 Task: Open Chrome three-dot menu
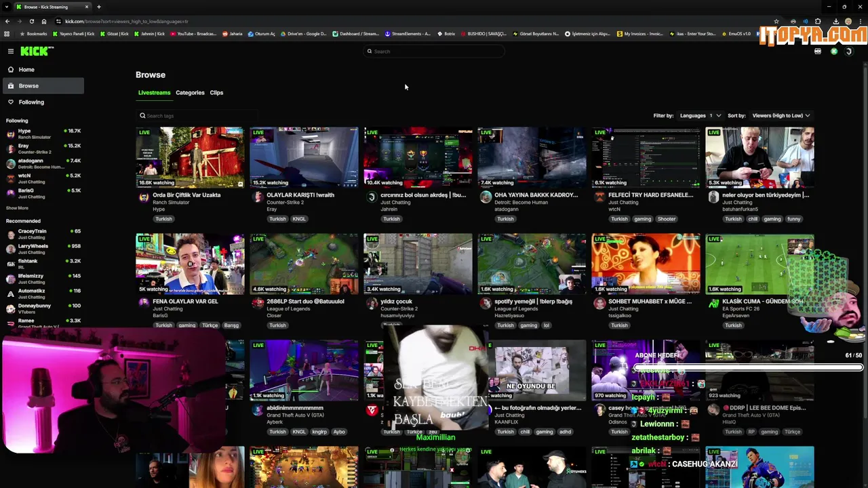tap(860, 21)
